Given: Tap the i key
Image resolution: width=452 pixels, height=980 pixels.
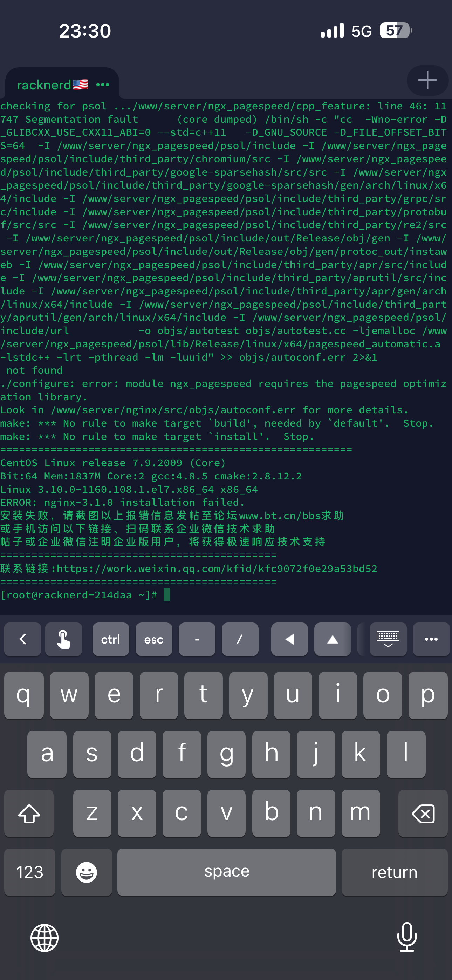Looking at the screenshot, I should pyautogui.click(x=338, y=695).
